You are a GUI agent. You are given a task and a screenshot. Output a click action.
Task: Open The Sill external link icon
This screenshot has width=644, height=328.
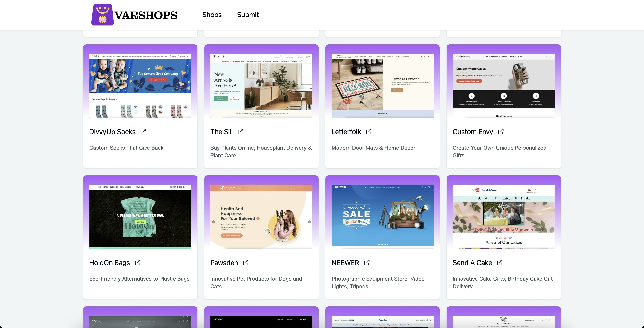pyautogui.click(x=241, y=132)
